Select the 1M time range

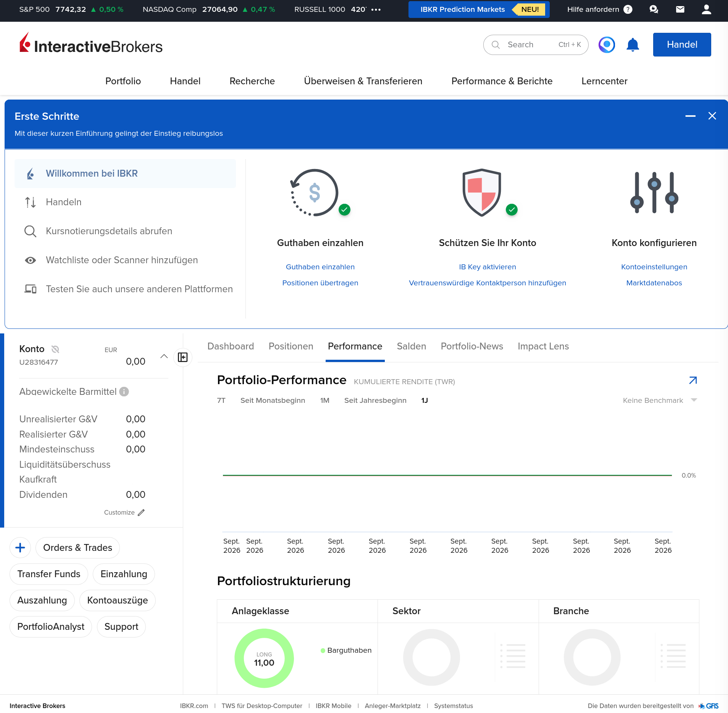point(324,401)
